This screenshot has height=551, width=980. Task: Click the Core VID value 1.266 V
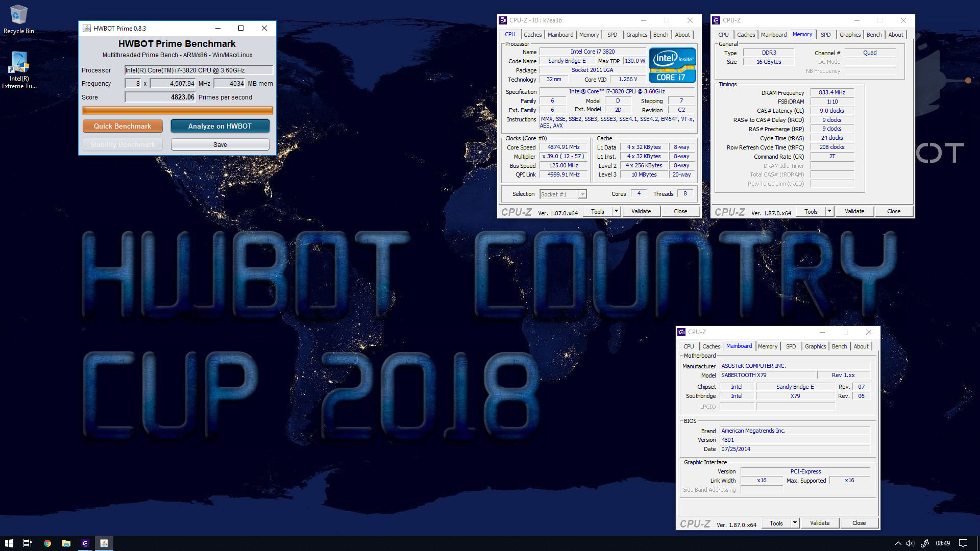click(x=628, y=79)
